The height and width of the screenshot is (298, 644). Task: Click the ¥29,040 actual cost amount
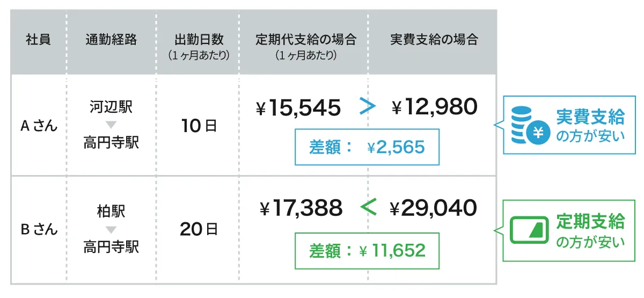(x=433, y=208)
